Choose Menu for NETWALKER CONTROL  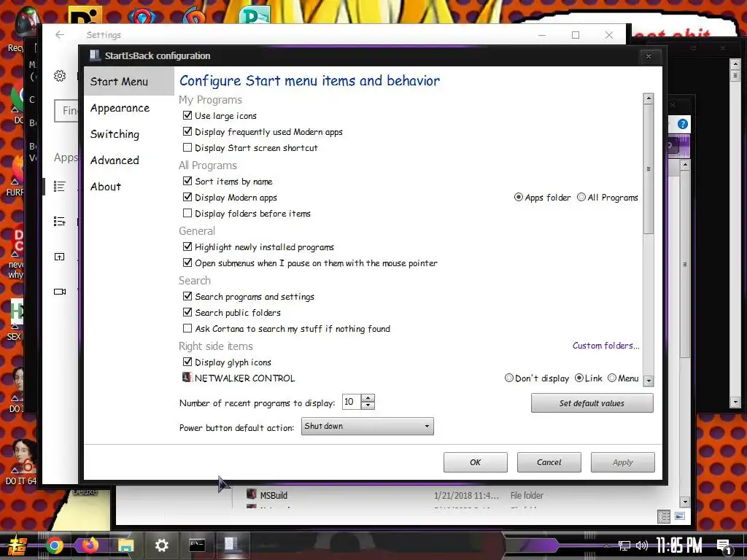612,378
